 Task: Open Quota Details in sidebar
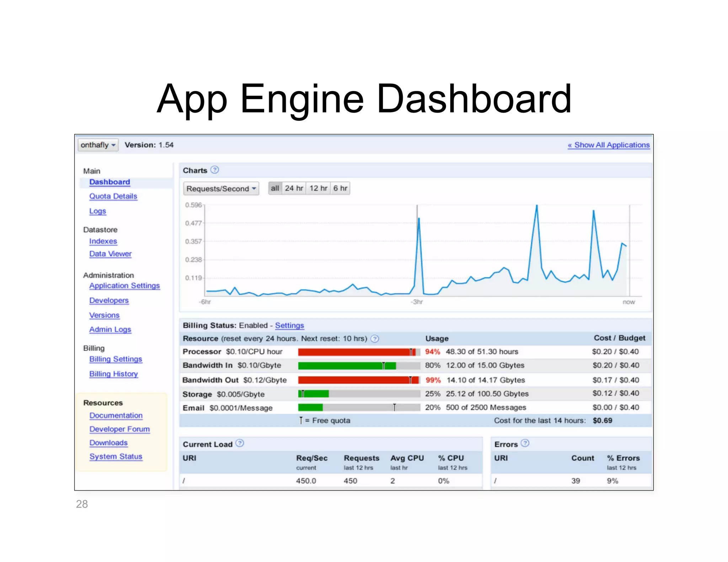point(113,196)
